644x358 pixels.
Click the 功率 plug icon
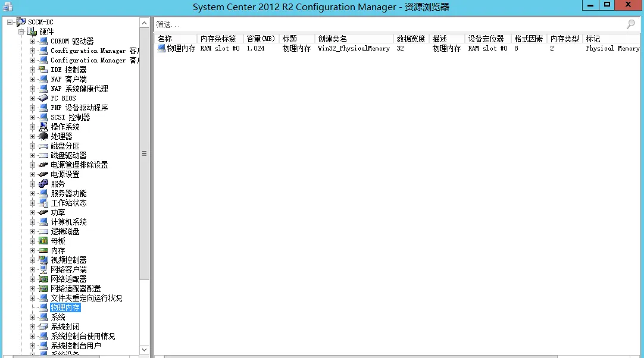click(43, 213)
